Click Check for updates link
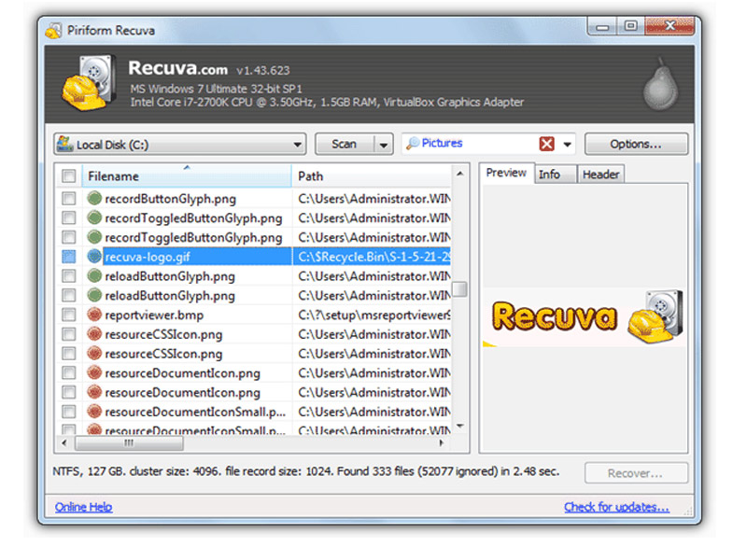This screenshot has width=747, height=560. [617, 507]
